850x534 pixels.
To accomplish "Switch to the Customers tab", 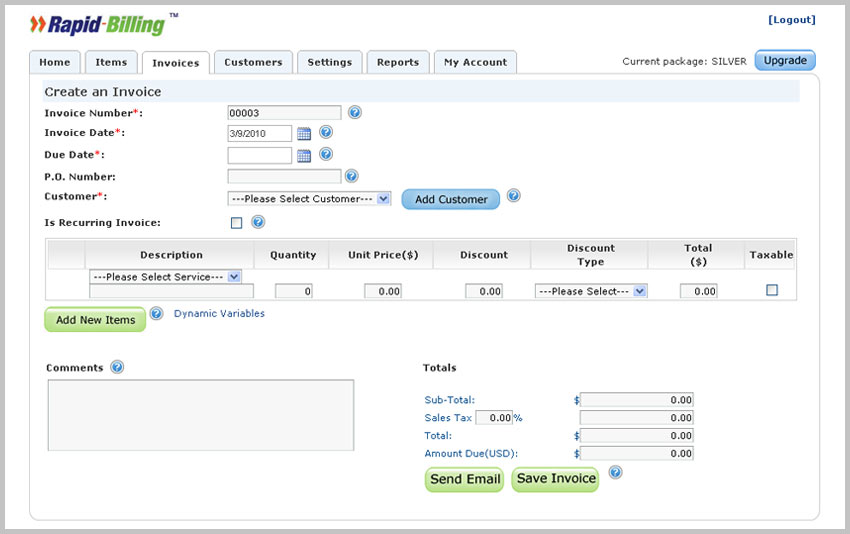I will (253, 62).
